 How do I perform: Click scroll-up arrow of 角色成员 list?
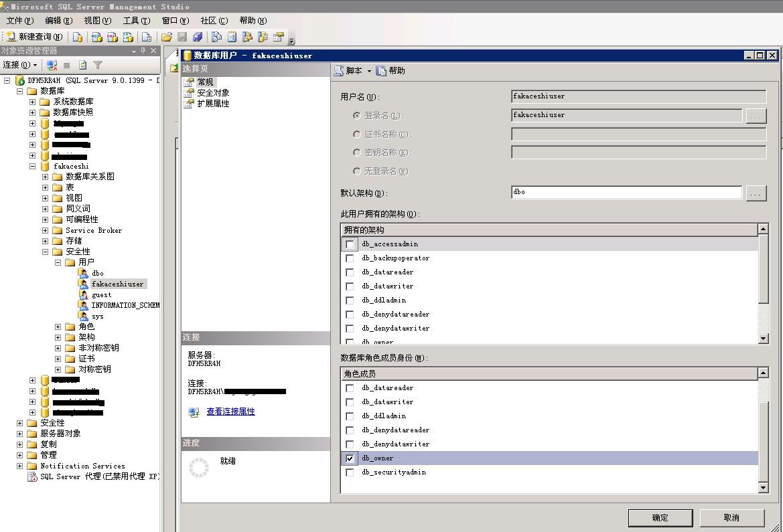point(763,373)
